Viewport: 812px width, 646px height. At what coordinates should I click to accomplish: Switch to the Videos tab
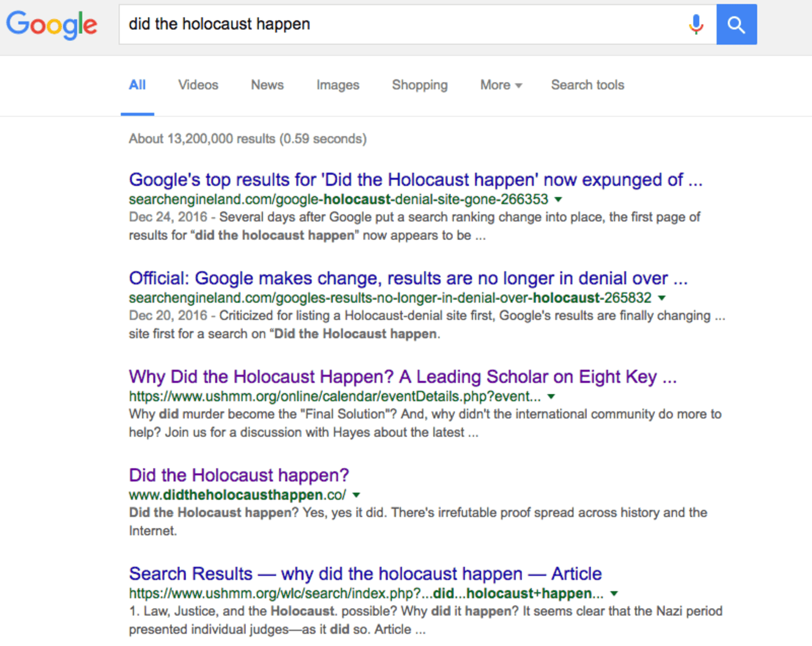(198, 85)
